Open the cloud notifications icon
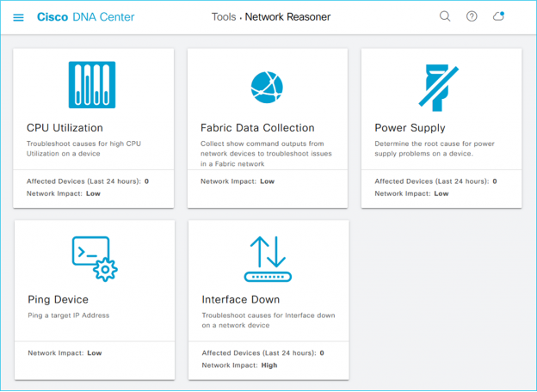Viewport: 537px width, 392px height. point(498,16)
